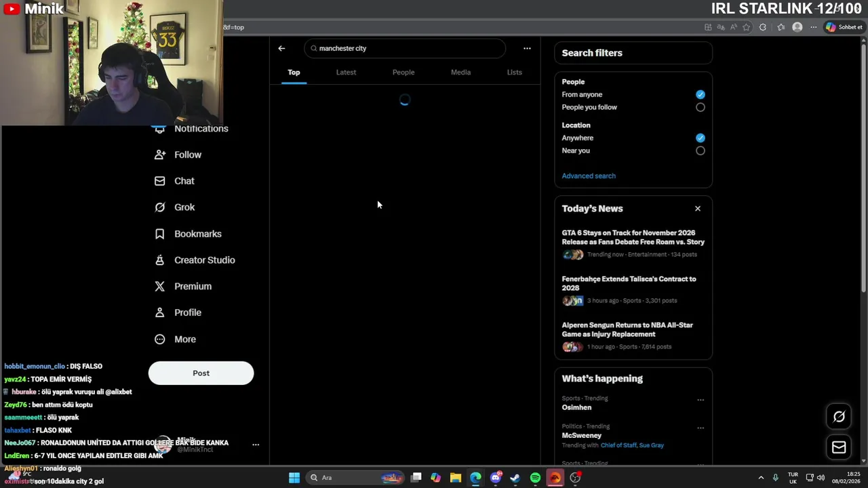Select Anywhere location radio option
This screenshot has height=488, width=868.
pos(701,138)
